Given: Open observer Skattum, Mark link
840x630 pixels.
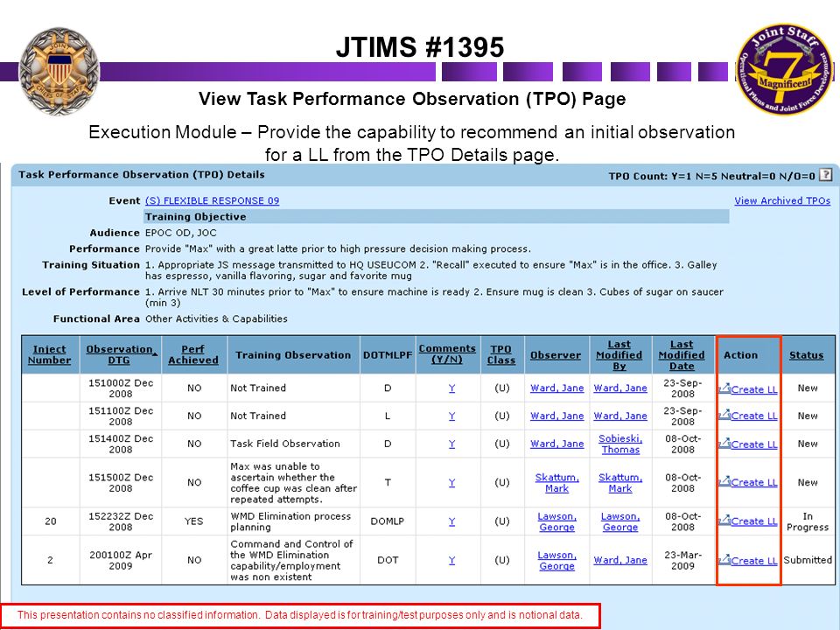Looking at the screenshot, I should [x=556, y=483].
